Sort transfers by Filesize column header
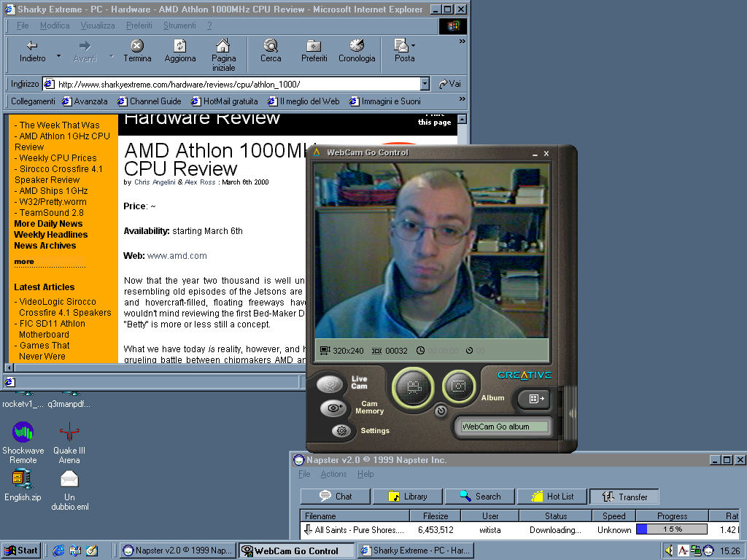This screenshot has height=560, width=747. click(x=436, y=516)
